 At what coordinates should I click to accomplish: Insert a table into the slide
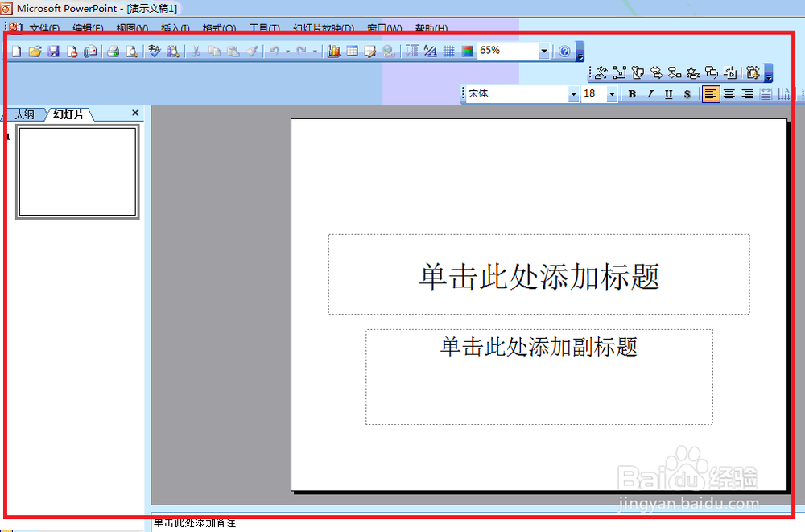tap(351, 51)
